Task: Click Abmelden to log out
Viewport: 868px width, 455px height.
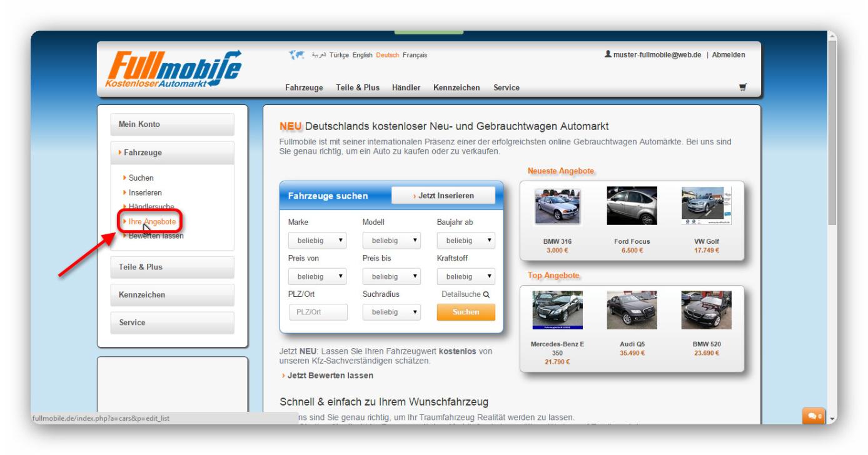Action: coord(729,55)
